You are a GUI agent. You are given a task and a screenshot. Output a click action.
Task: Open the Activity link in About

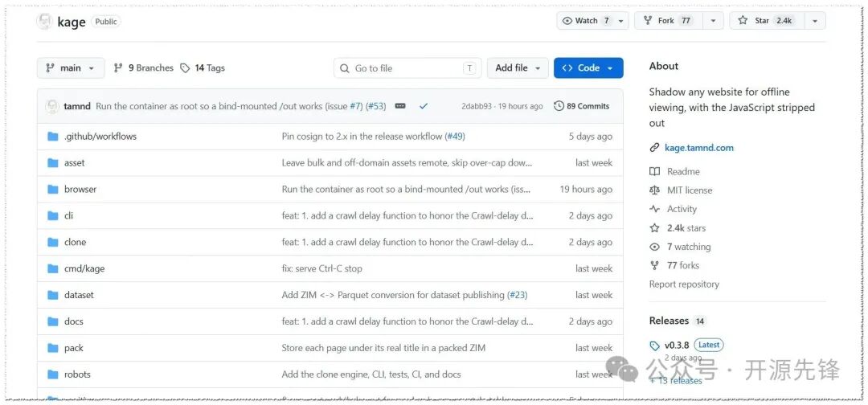pyautogui.click(x=682, y=209)
